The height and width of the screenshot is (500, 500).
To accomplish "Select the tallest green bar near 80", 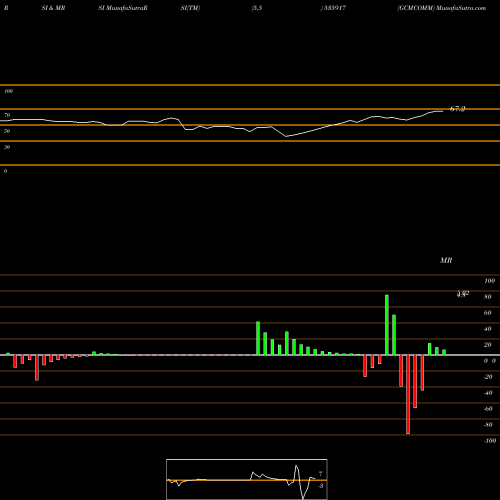I will click(x=387, y=325).
